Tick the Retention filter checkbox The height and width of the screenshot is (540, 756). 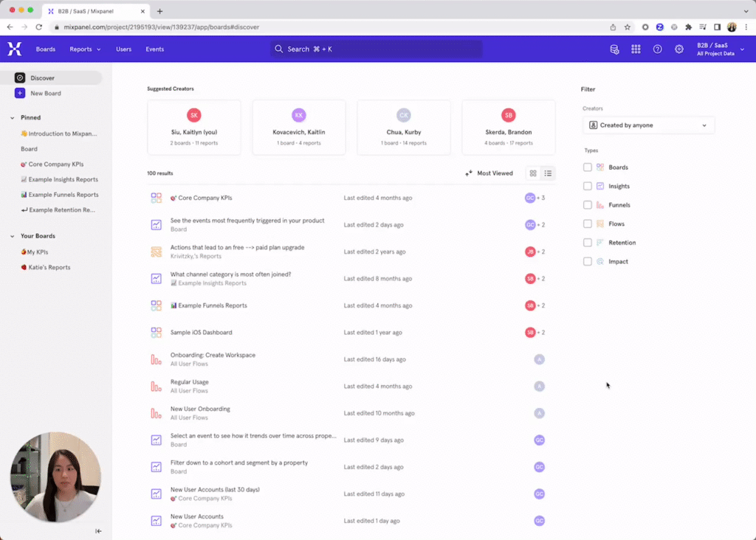pyautogui.click(x=587, y=242)
